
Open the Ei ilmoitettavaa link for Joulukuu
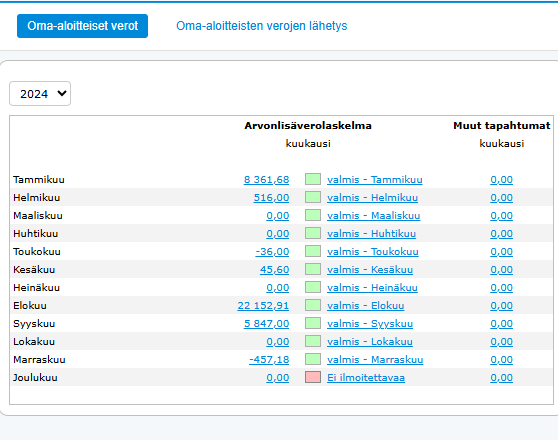366,378
